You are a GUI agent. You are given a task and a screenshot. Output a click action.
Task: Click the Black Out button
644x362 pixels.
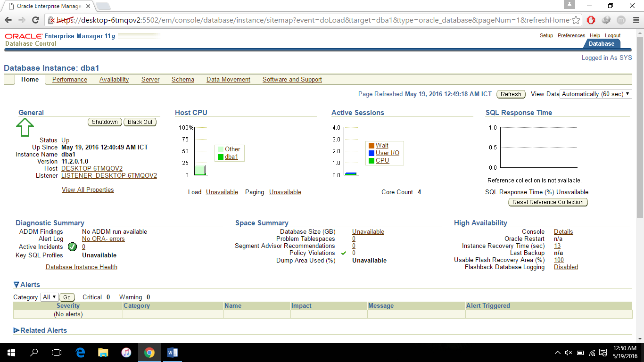140,122
